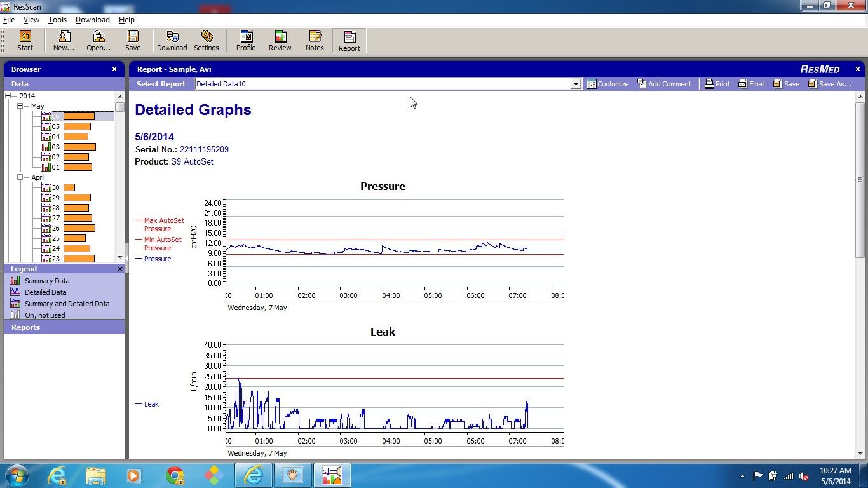
Task: Click Customize in the report toolbar
Action: pyautogui.click(x=607, y=84)
